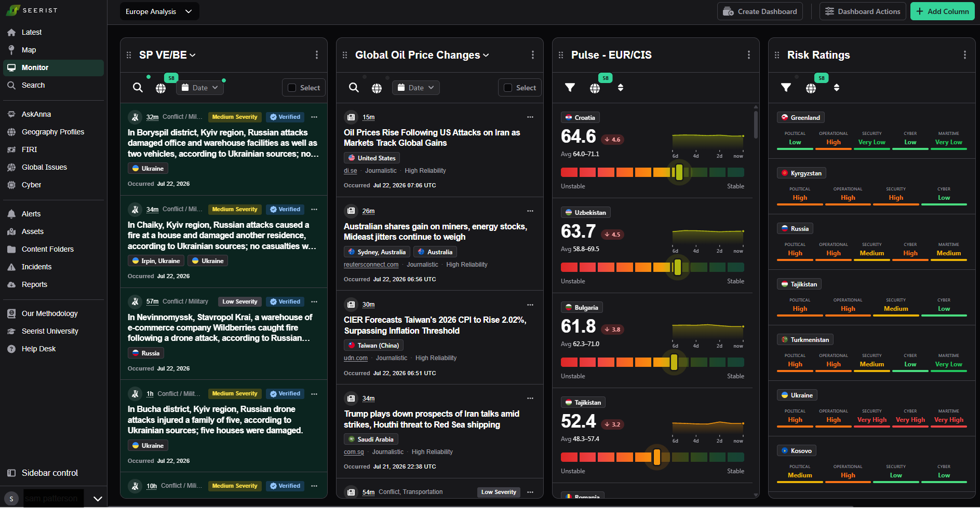Open Dashboard Actions menu button
The height and width of the screenshot is (508, 980).
click(x=863, y=11)
